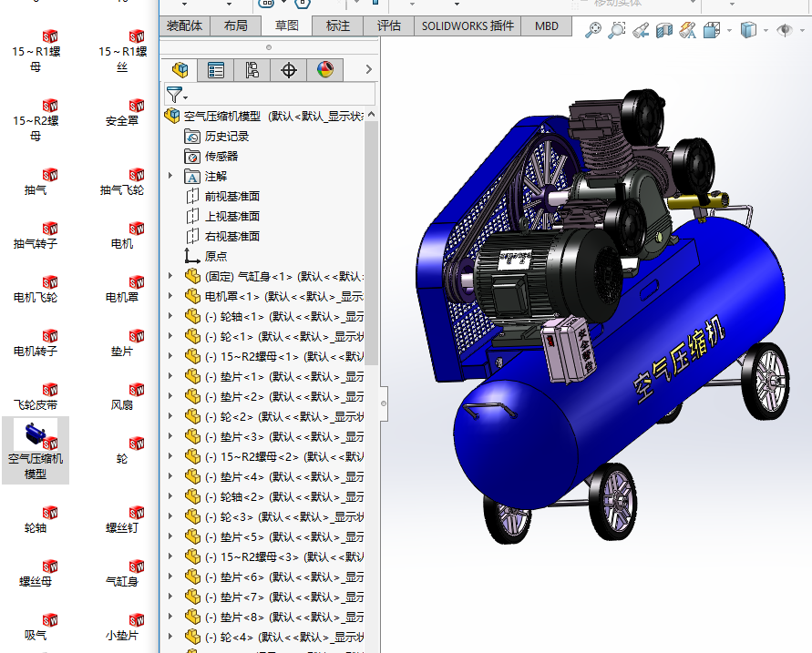Show more manager tabs with right chevron
Image resolution: width=812 pixels, height=653 pixels.
click(x=368, y=69)
